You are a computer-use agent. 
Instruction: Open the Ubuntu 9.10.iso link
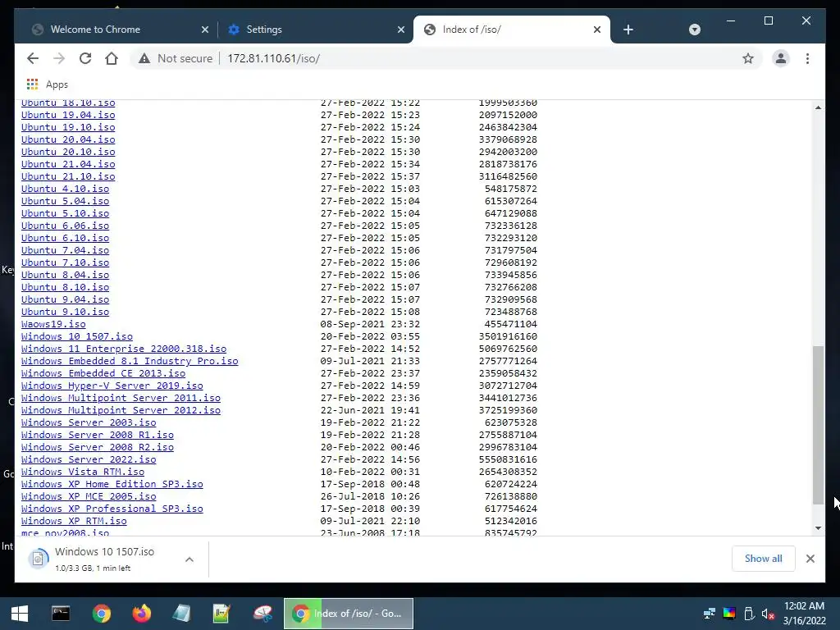click(x=65, y=312)
